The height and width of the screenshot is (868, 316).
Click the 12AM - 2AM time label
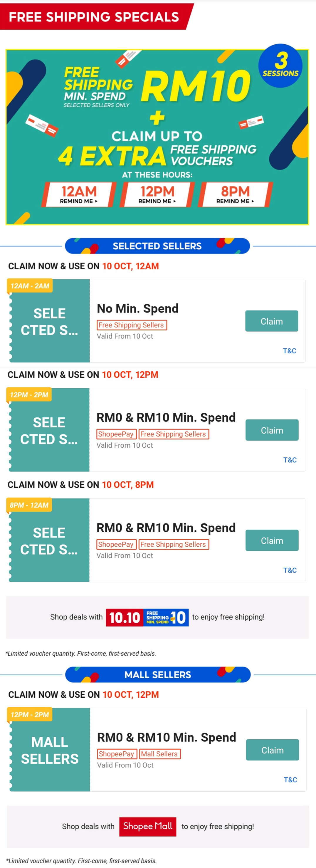30,286
